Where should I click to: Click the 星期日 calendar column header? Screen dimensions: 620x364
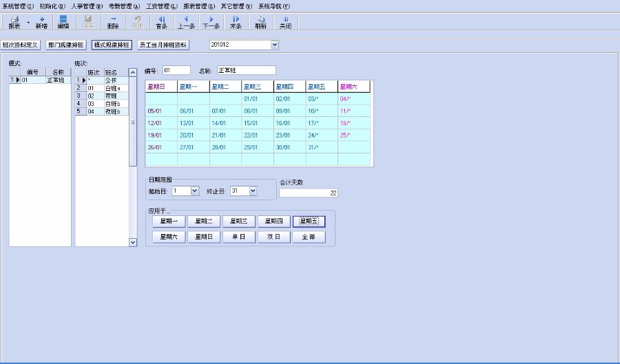[x=161, y=87]
